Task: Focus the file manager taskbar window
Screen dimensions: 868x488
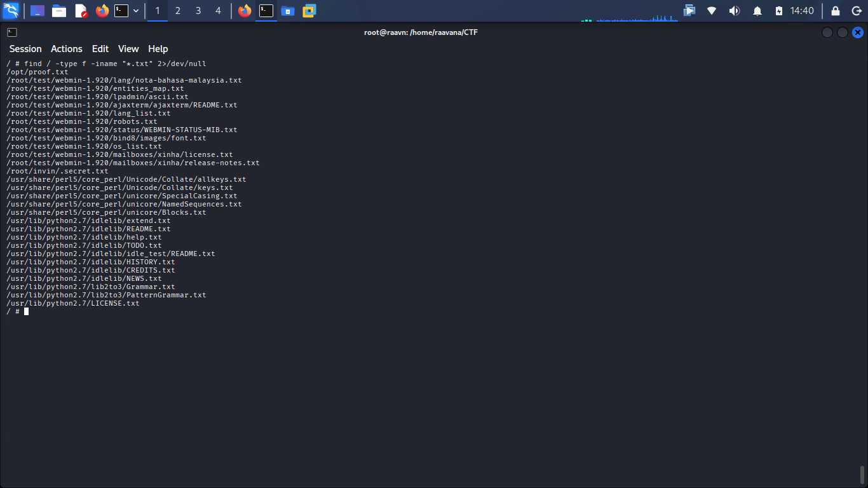Action: tap(288, 11)
